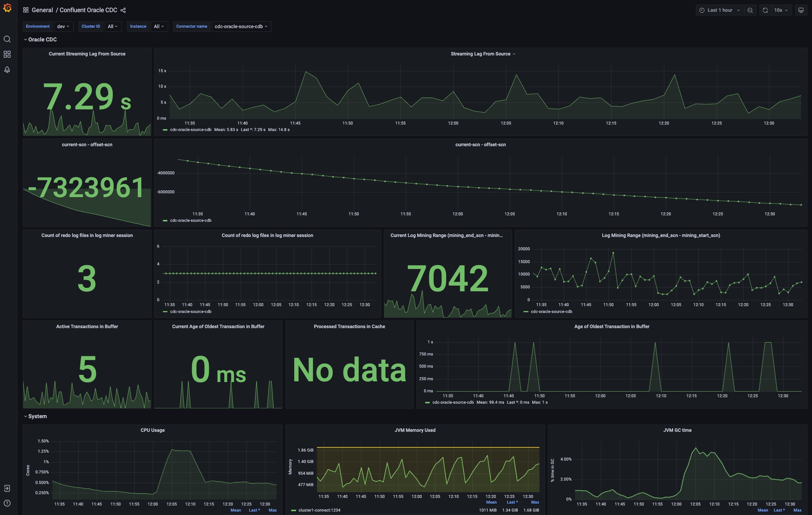Collapse the Oracle CDC row
The image size is (812, 515).
pos(40,39)
